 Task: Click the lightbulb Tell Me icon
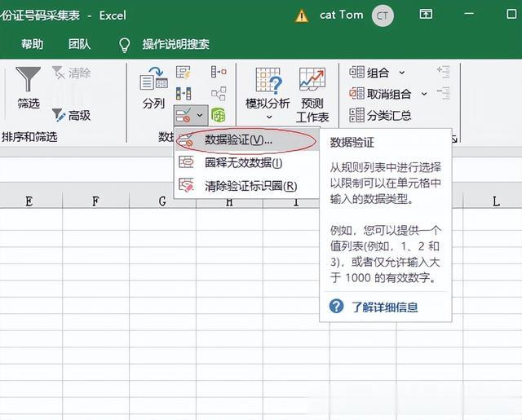point(125,45)
